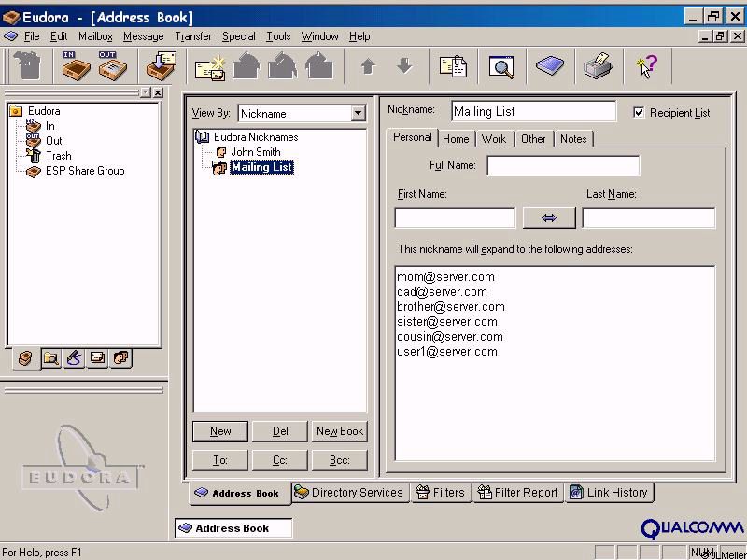Open the File menu
The image size is (747, 560).
coord(32,36)
